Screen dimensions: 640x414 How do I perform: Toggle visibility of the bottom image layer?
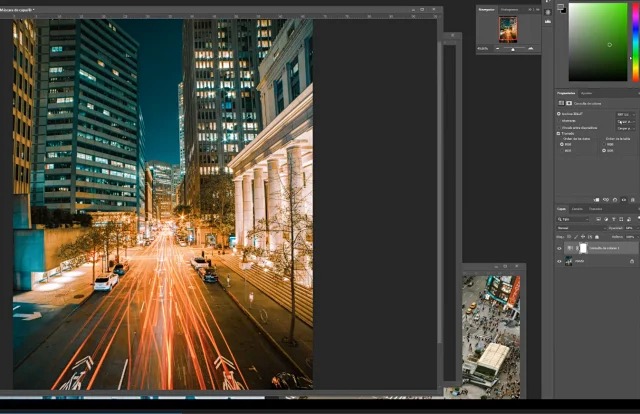pyautogui.click(x=559, y=261)
